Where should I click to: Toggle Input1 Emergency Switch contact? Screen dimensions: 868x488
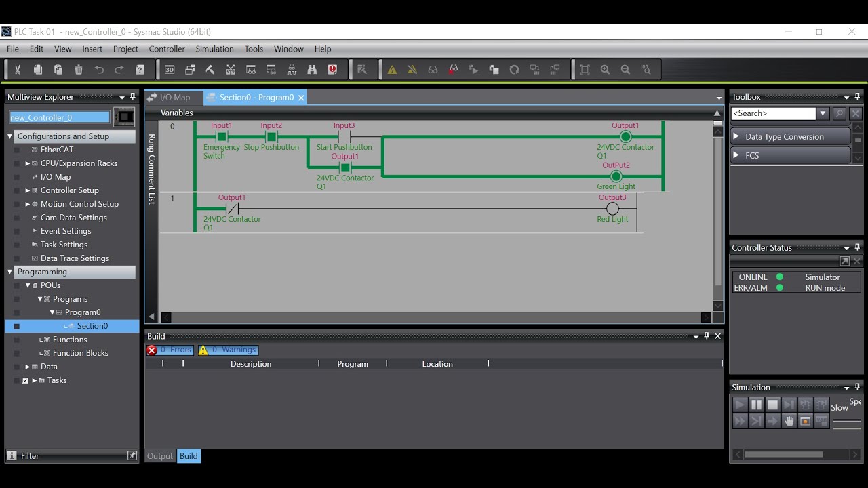pyautogui.click(x=221, y=136)
